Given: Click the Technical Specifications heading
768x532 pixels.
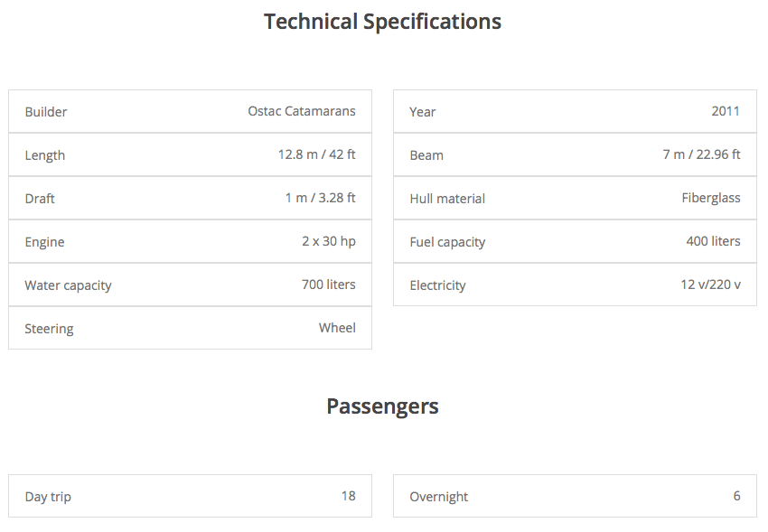Looking at the screenshot, I should tap(382, 22).
